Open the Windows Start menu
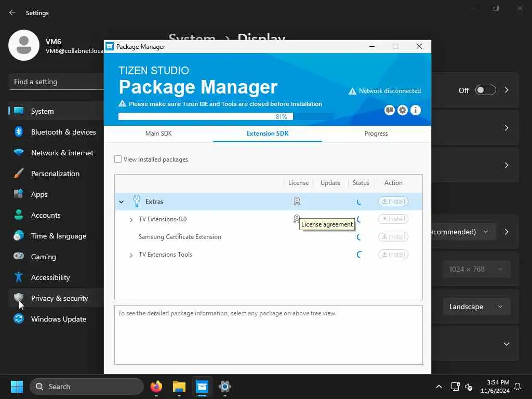Image resolution: width=532 pixels, height=399 pixels. click(x=17, y=387)
